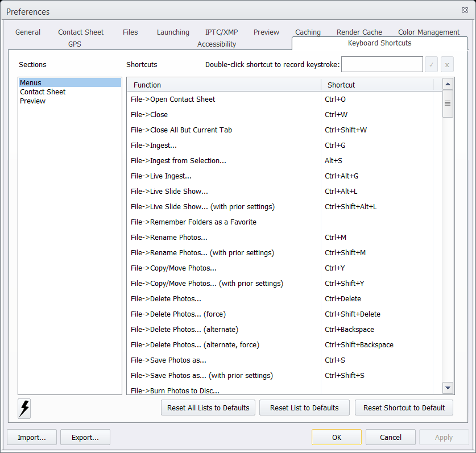
Task: Click the shortcut list scrollbar down arrow
Action: pyautogui.click(x=448, y=388)
